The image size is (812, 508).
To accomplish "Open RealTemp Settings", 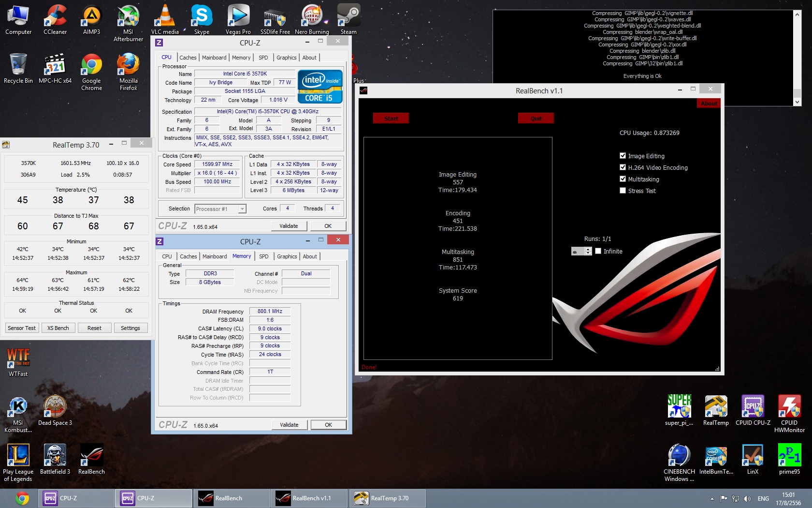I will point(130,328).
